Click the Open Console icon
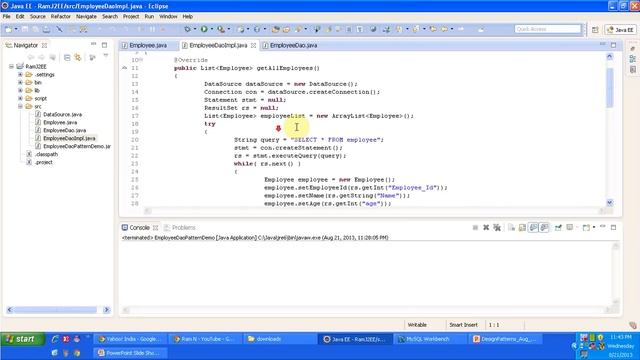Viewport: 640px width, 360px height. point(586,227)
